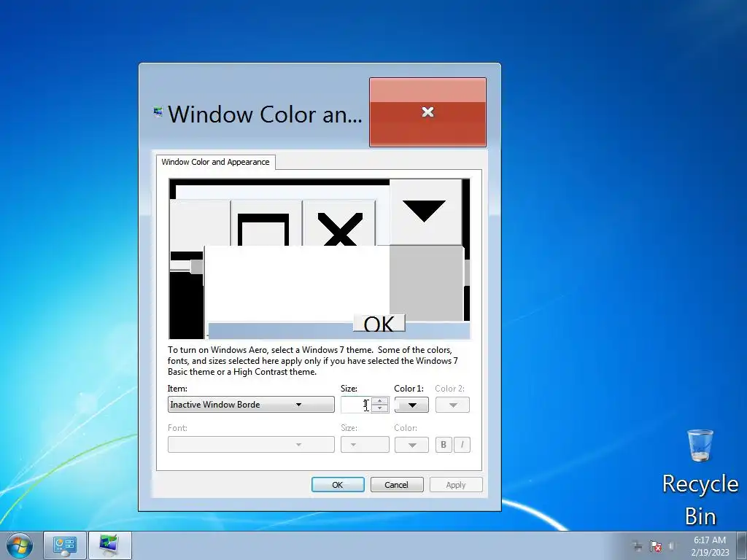Click the network tray icon
This screenshot has width=747, height=560.
click(x=638, y=546)
